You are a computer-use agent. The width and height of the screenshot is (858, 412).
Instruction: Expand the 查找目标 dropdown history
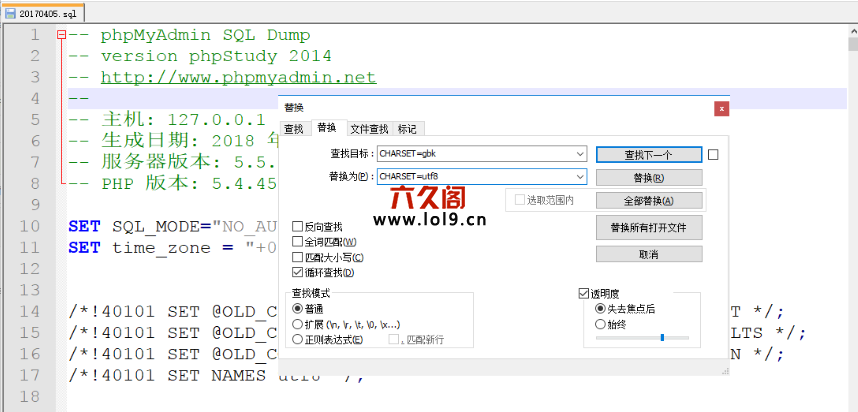580,154
